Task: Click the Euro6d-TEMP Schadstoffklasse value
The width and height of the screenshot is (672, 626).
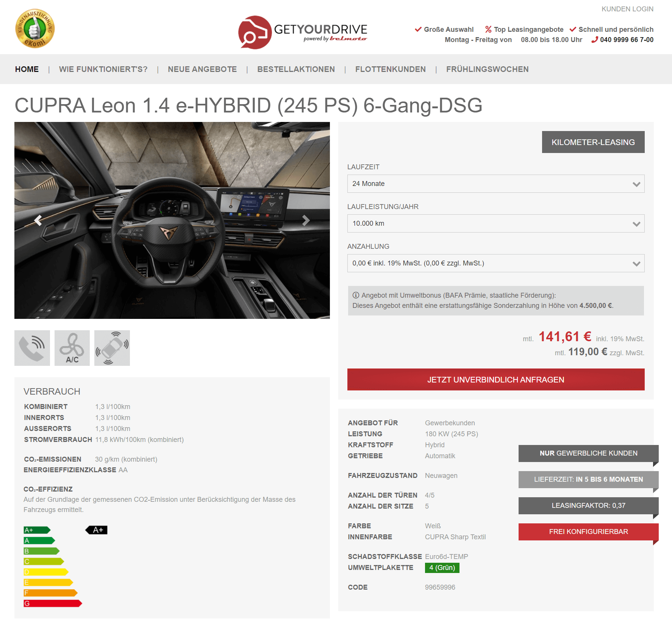Action: [447, 557]
